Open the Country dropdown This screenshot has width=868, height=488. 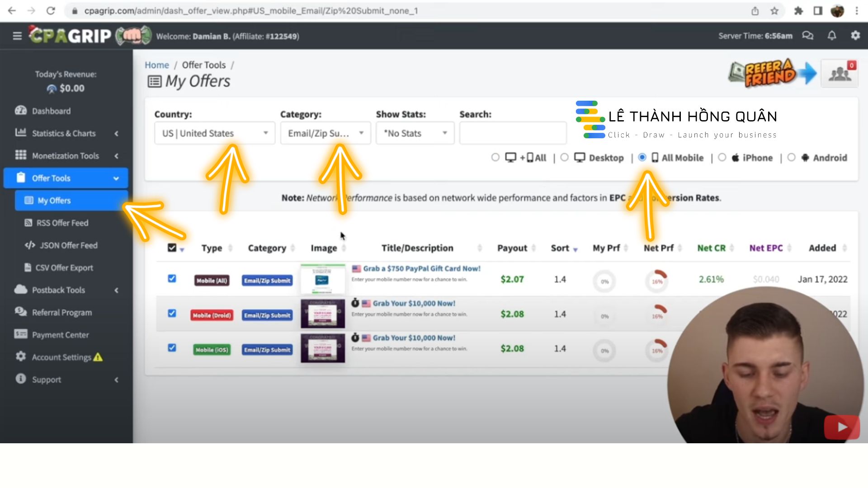click(x=214, y=133)
